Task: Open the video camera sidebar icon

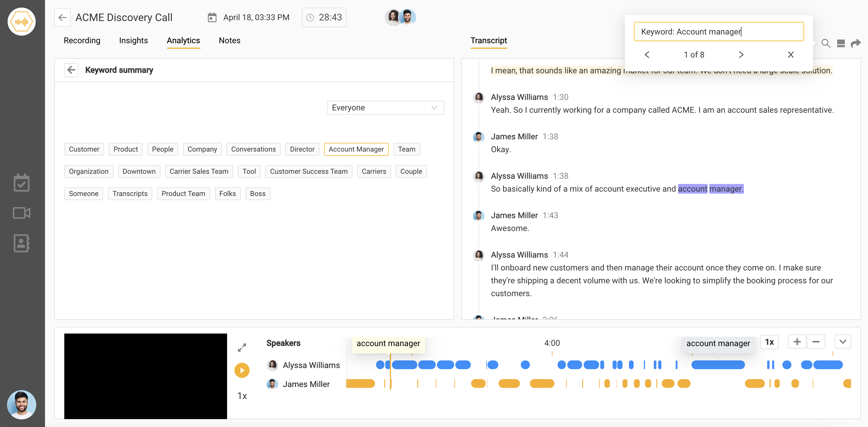Action: pyautogui.click(x=22, y=213)
